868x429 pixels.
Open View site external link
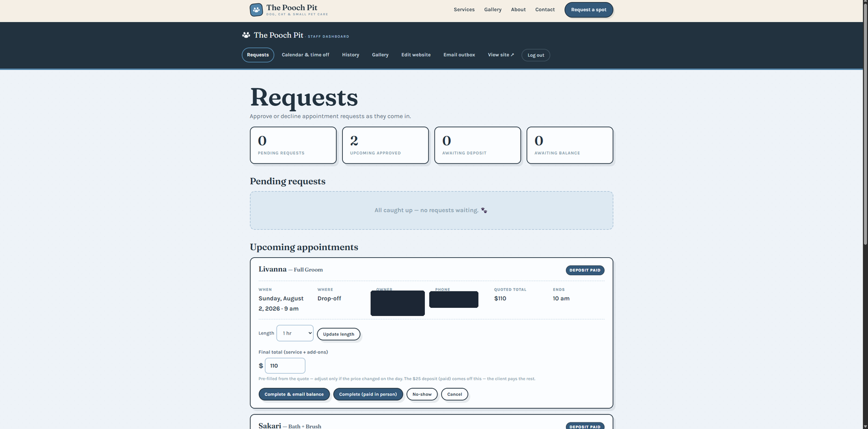(501, 55)
